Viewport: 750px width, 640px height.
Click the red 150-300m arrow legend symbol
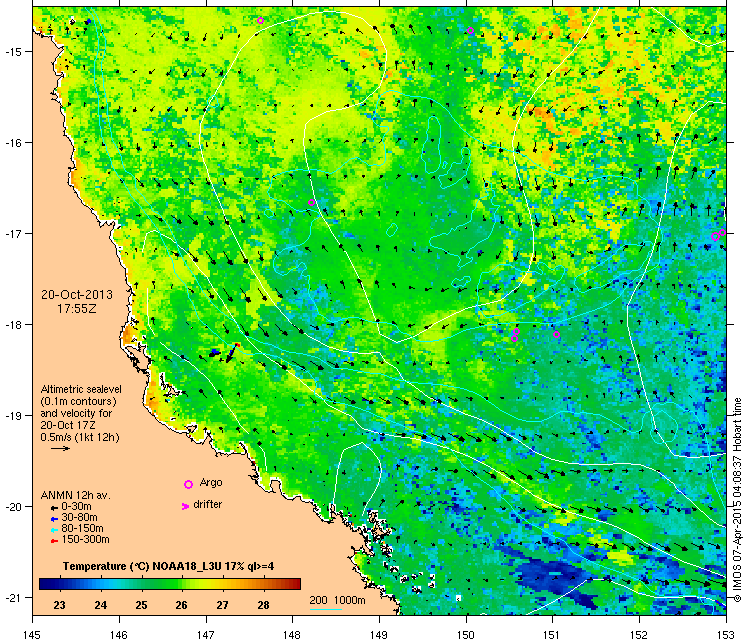pos(55,541)
